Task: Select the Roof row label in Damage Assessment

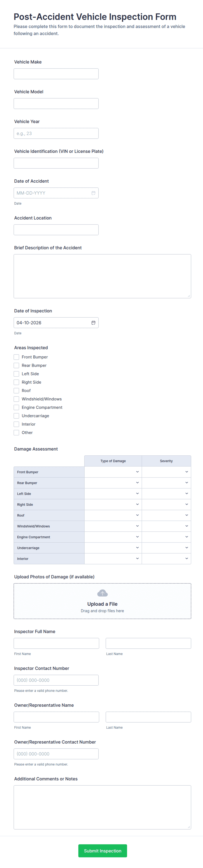Action: tap(21, 515)
